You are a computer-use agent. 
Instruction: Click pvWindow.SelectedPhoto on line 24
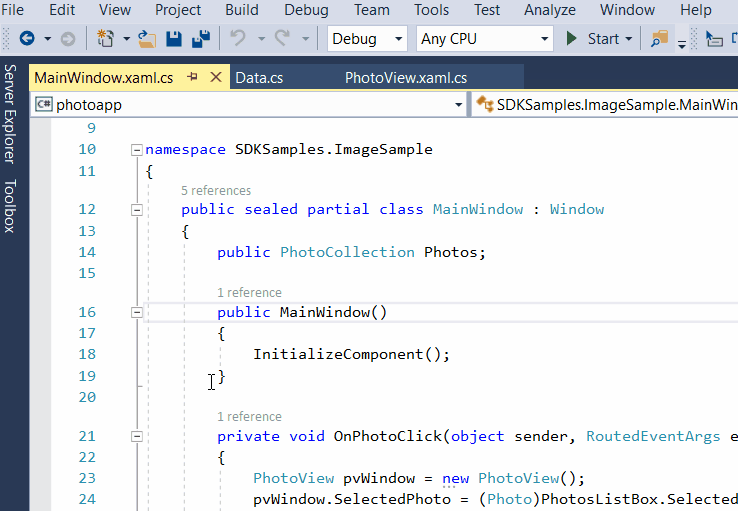point(352,499)
